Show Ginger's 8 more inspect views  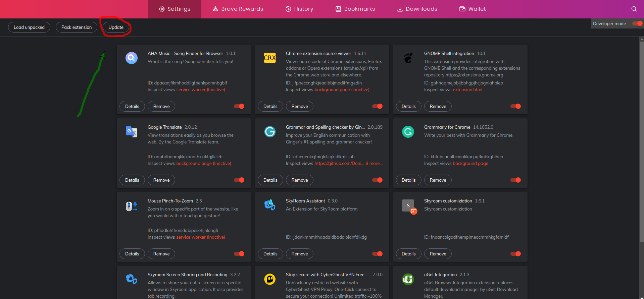pyautogui.click(x=374, y=164)
